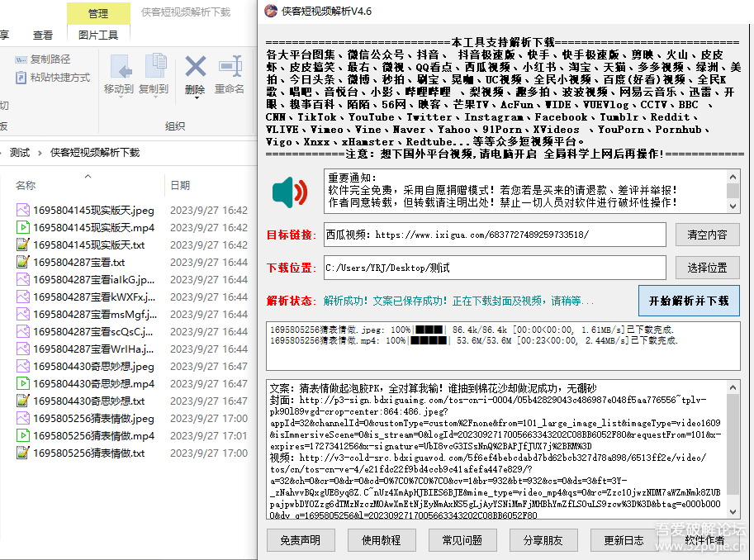
Task: Click the 粘贴快捷方式 paste shortcut icon
Action: pyautogui.click(x=21, y=78)
